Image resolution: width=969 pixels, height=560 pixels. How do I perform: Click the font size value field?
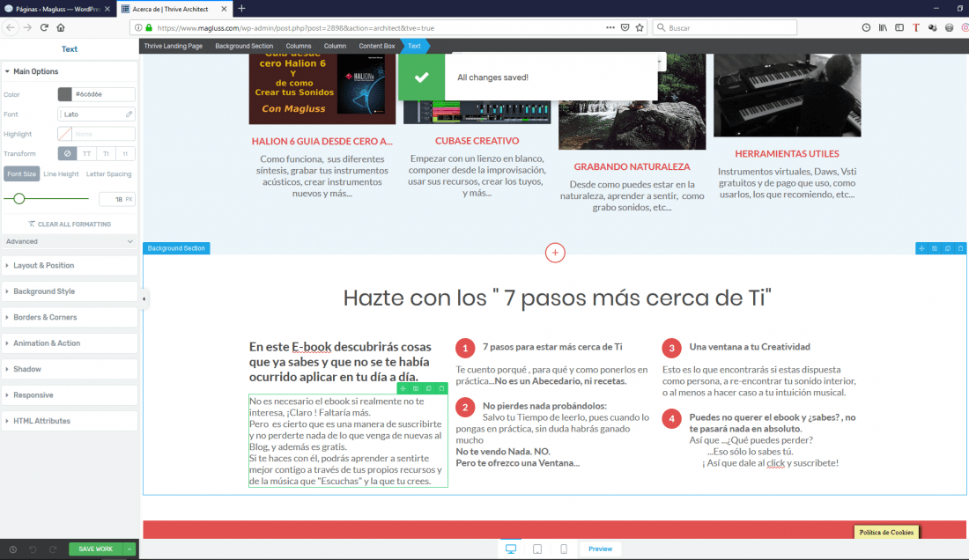[x=117, y=199]
